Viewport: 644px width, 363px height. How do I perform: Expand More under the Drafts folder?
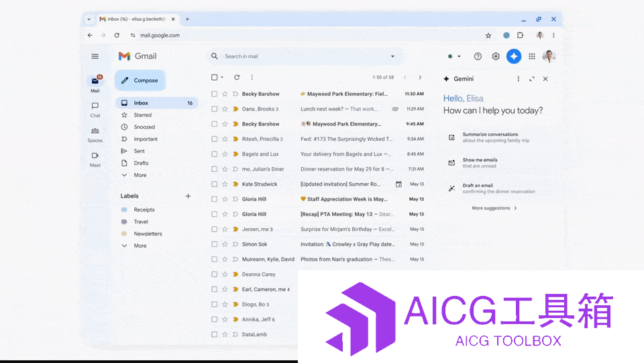pyautogui.click(x=140, y=175)
